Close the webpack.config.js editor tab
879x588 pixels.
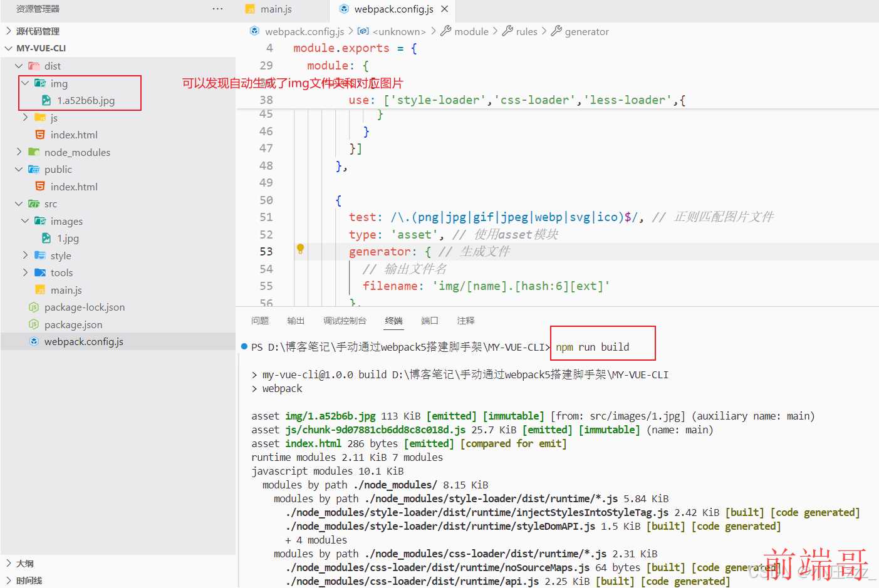pyautogui.click(x=444, y=9)
